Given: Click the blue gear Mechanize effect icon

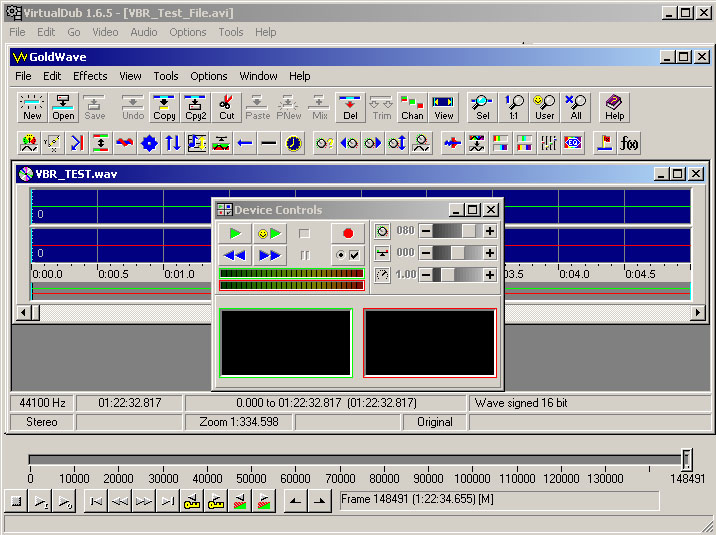Looking at the screenshot, I should tap(149, 143).
